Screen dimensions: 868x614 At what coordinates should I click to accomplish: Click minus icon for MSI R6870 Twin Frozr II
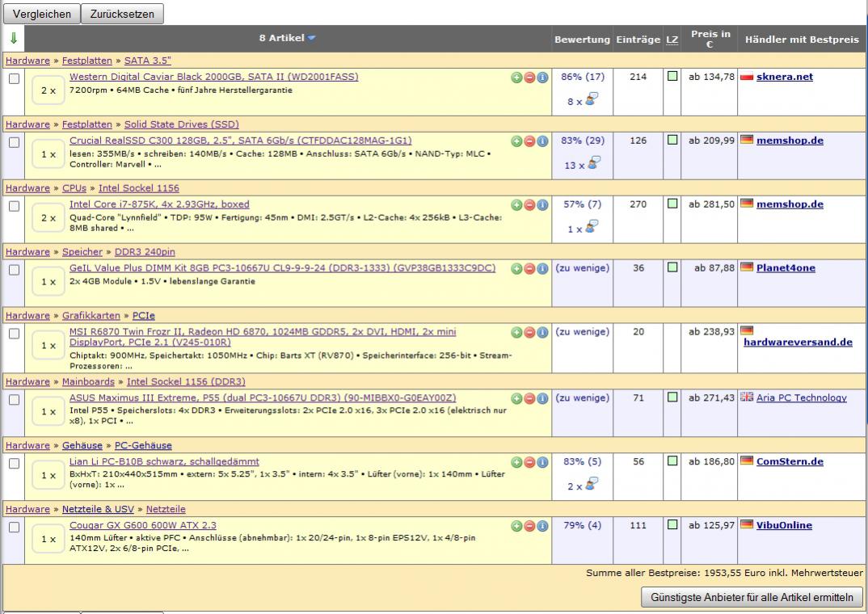point(529,332)
